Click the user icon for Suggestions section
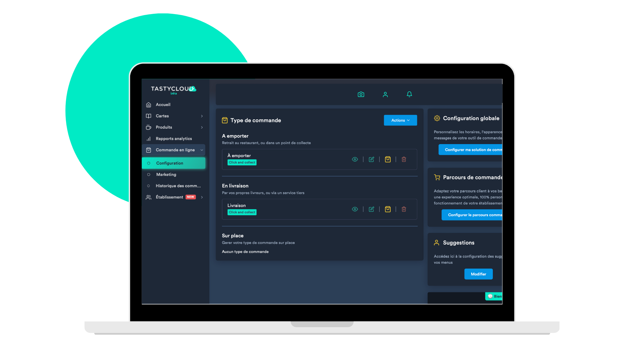Viewport: 644px width, 362px height. pyautogui.click(x=437, y=242)
